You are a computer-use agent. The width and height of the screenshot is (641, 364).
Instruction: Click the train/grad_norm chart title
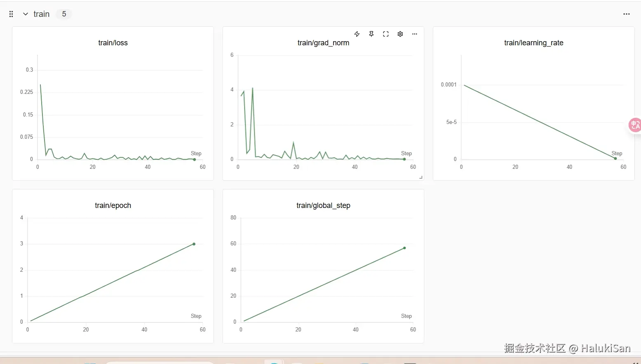tap(323, 43)
